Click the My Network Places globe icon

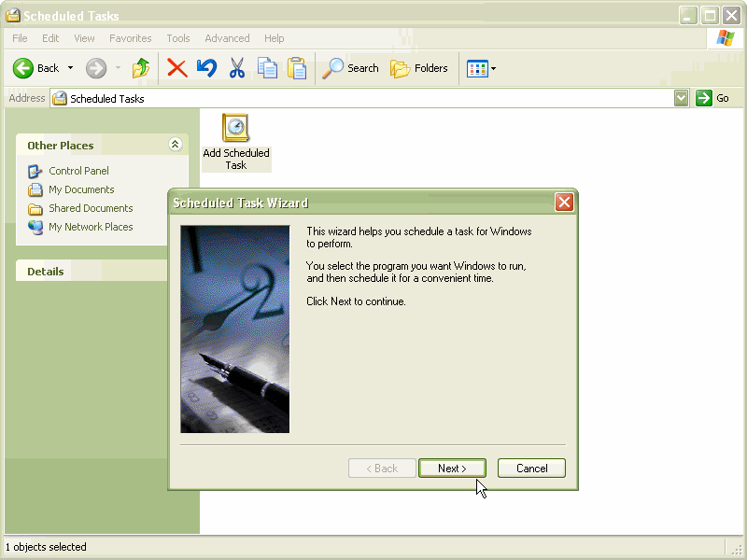click(x=35, y=228)
